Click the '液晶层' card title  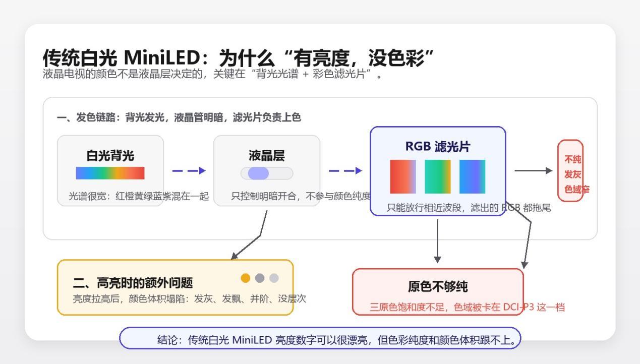[x=267, y=155]
